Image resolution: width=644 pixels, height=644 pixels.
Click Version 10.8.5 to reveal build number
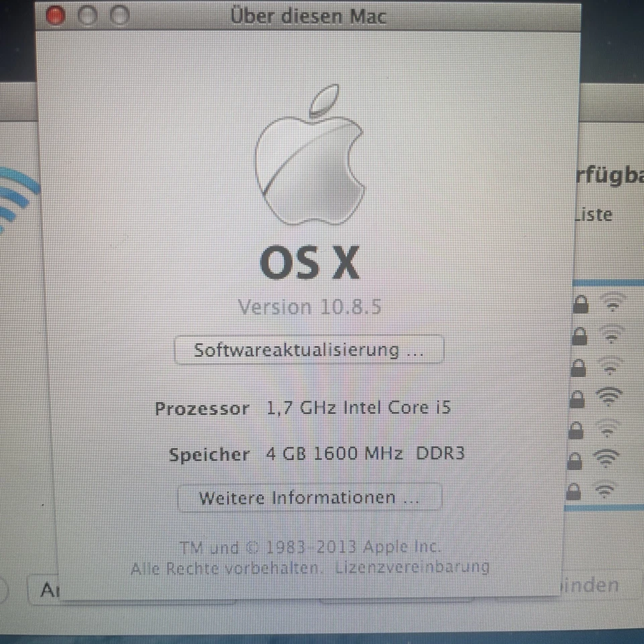pyautogui.click(x=309, y=307)
